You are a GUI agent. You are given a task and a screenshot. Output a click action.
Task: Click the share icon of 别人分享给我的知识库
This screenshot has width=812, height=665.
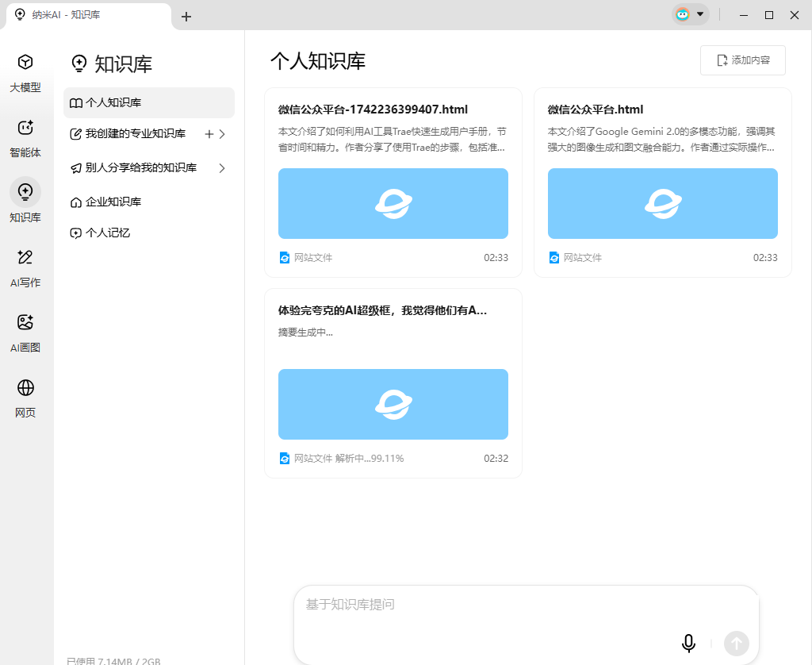pos(75,168)
